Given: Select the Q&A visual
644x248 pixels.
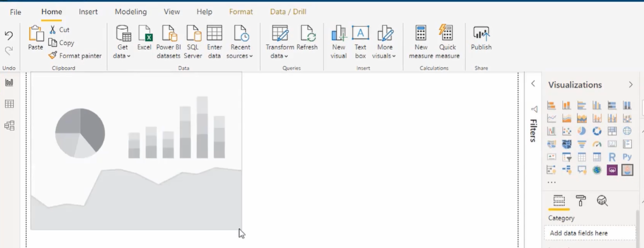Looking at the screenshot, I should 582,170.
